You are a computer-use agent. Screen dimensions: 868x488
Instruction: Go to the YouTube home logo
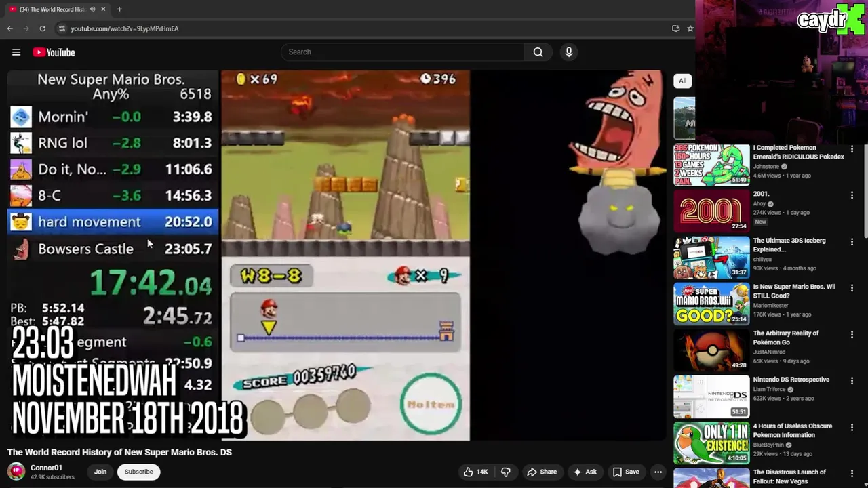[x=54, y=52]
